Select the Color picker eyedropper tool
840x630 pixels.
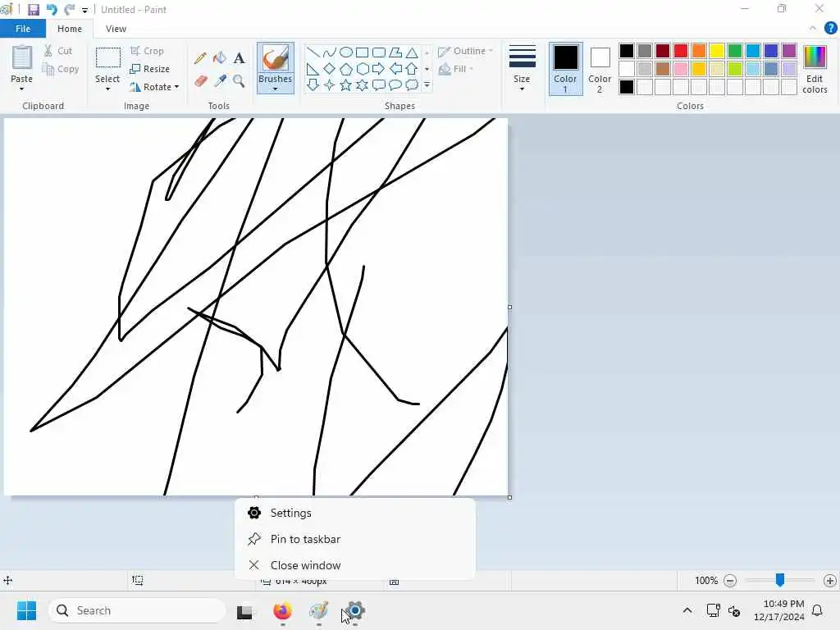pos(220,81)
